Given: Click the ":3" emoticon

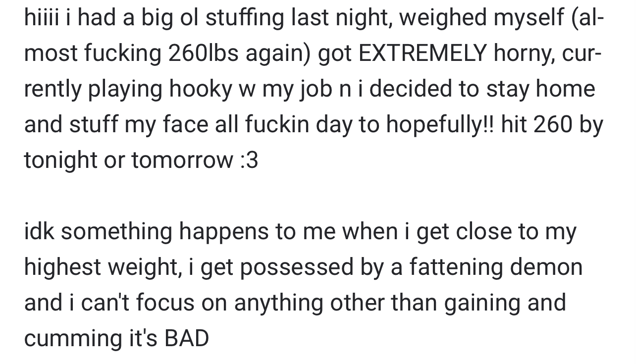Looking at the screenshot, I should click(x=249, y=160).
